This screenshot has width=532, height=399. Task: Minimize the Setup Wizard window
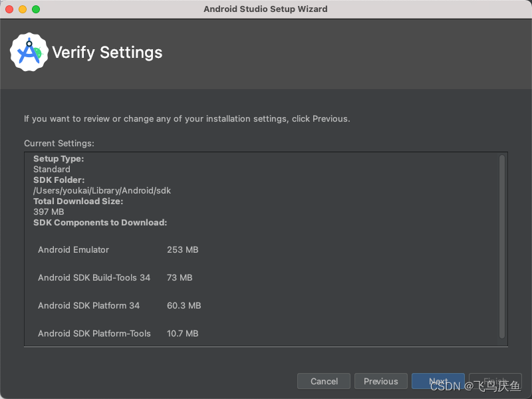pyautogui.click(x=23, y=9)
